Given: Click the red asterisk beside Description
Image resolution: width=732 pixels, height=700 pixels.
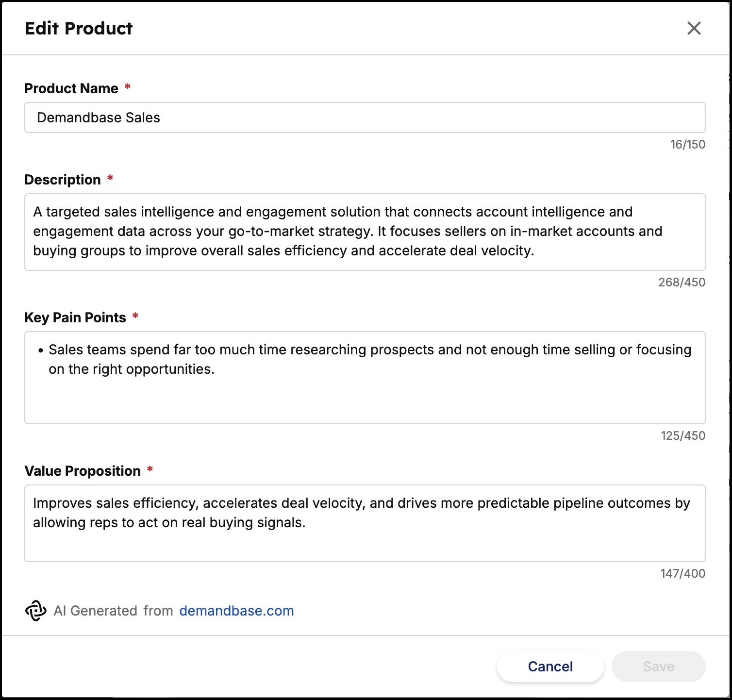Looking at the screenshot, I should coord(110,178).
